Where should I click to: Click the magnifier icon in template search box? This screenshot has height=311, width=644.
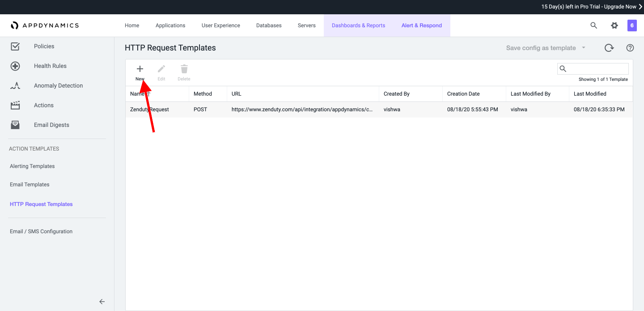(563, 68)
